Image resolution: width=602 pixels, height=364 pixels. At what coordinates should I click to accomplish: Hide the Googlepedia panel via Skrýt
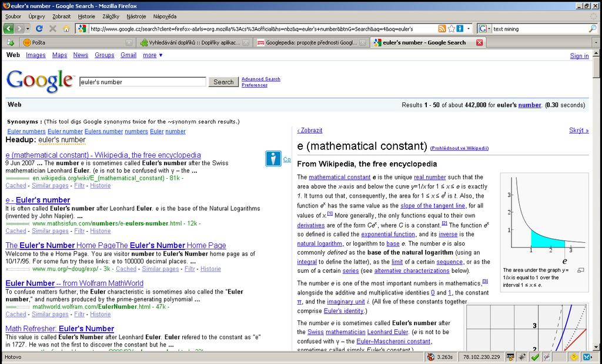click(x=579, y=131)
